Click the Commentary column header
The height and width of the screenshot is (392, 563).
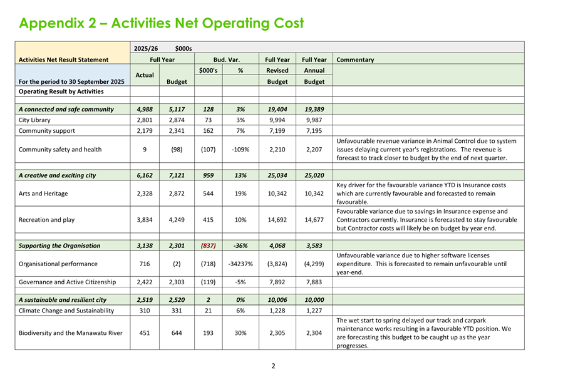pos(355,60)
